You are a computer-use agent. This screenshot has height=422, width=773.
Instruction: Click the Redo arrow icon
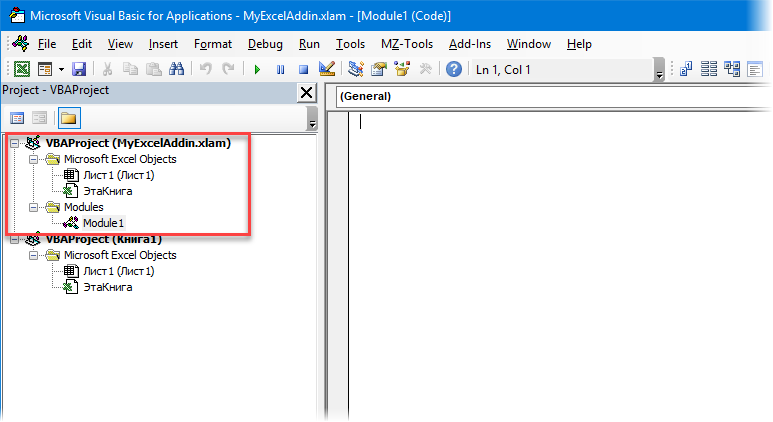(x=228, y=69)
